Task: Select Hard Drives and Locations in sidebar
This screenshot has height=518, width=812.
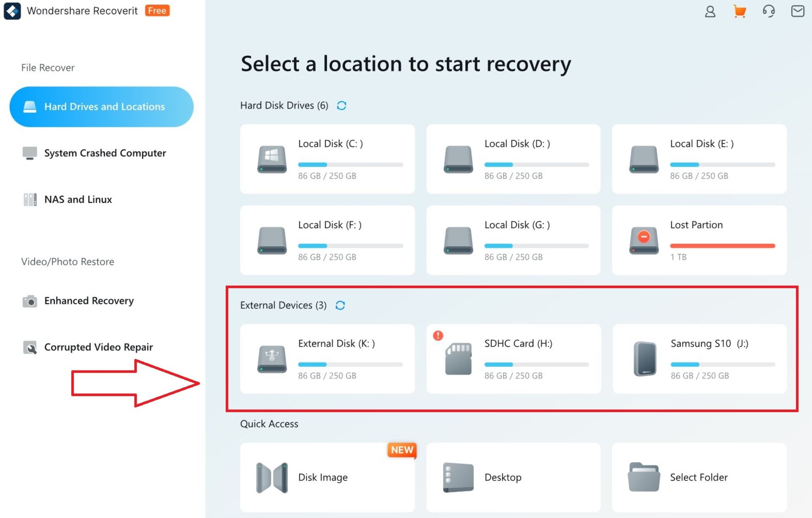Action: [x=101, y=107]
